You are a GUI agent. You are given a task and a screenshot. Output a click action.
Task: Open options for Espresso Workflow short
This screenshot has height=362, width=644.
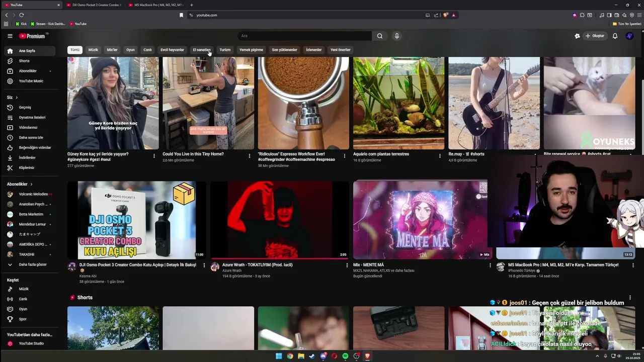click(x=345, y=156)
